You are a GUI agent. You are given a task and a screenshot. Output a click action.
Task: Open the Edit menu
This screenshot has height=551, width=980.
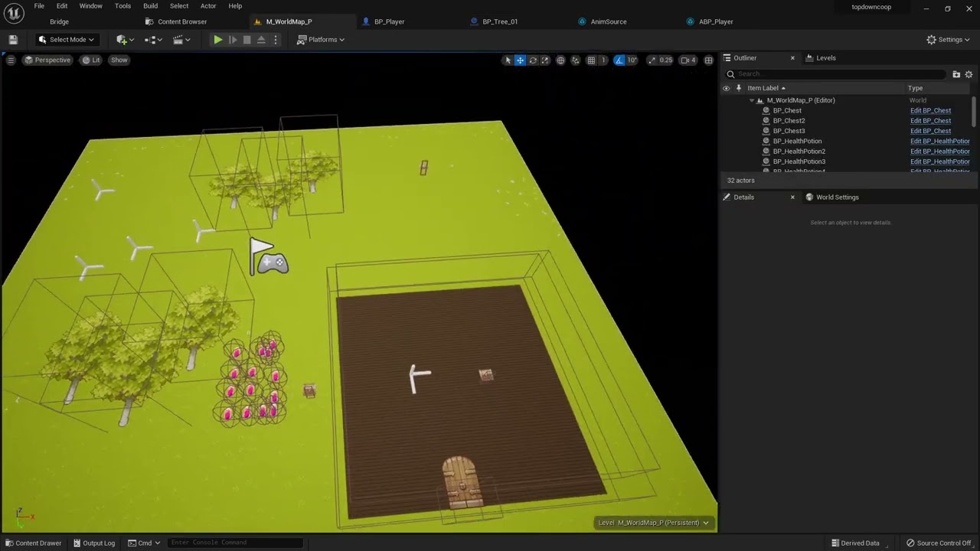pyautogui.click(x=62, y=6)
